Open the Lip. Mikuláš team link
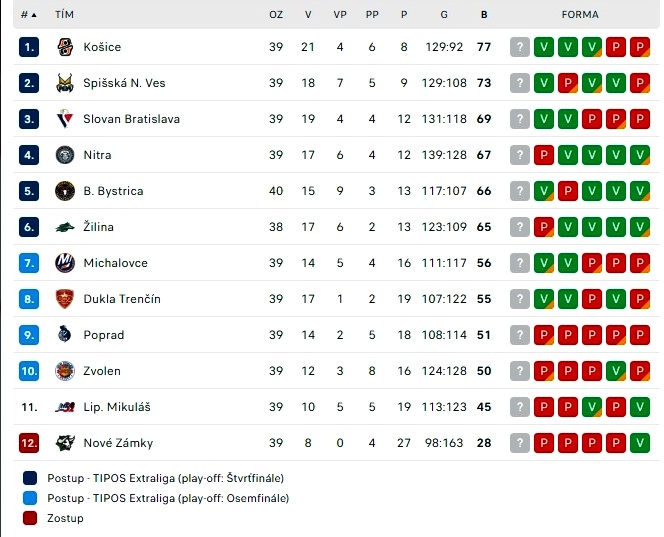664x537 pixels. pyautogui.click(x=117, y=407)
